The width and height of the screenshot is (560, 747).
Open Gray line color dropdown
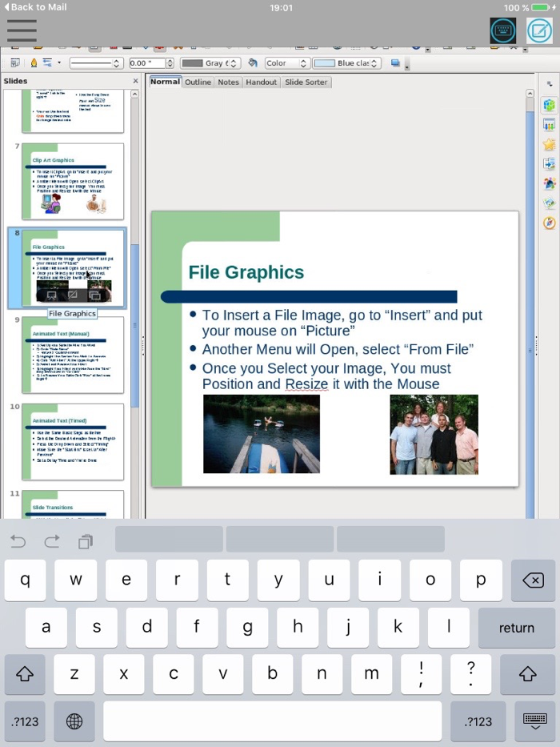pyautogui.click(x=210, y=63)
